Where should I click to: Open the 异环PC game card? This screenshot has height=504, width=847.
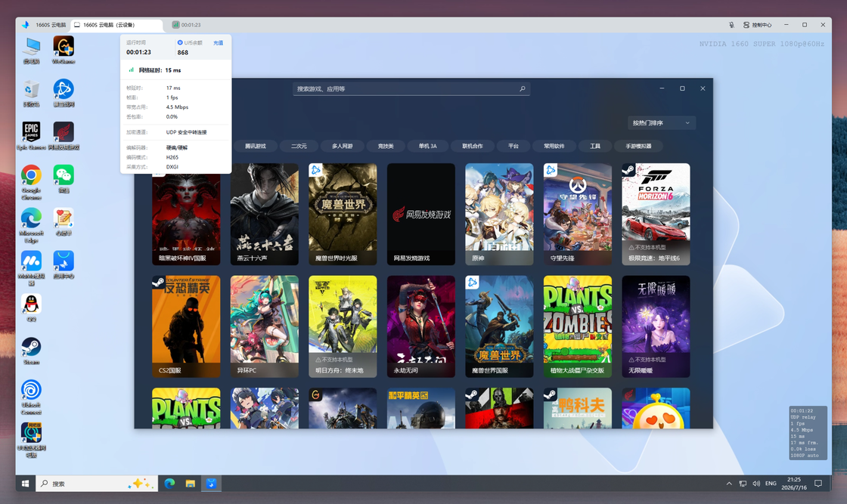point(264,326)
